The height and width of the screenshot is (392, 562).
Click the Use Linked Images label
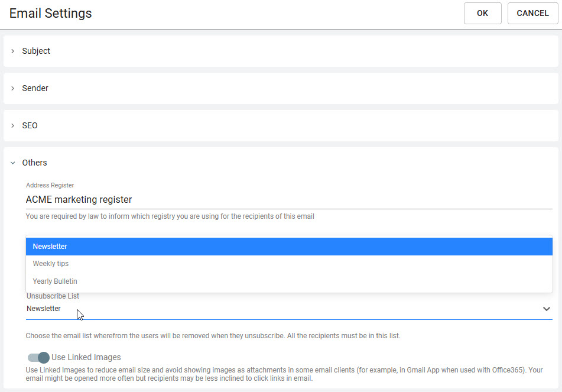[x=86, y=357]
